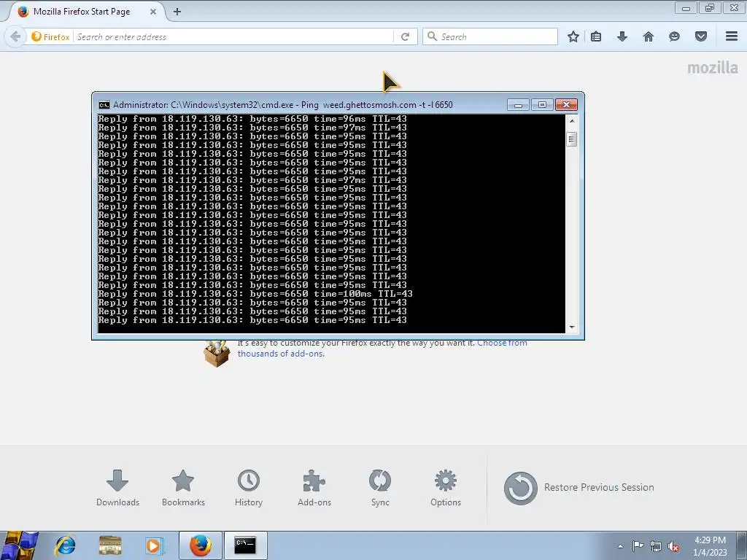Click the ping reply line with time=96ms
This screenshot has width=747, height=560.
coord(252,119)
